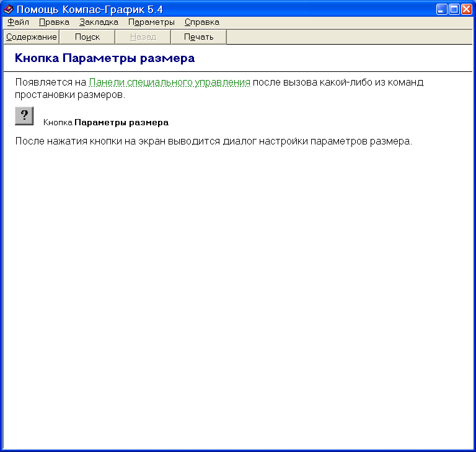Open the Закладка menu
Screen dimensions: 476x452
point(99,22)
